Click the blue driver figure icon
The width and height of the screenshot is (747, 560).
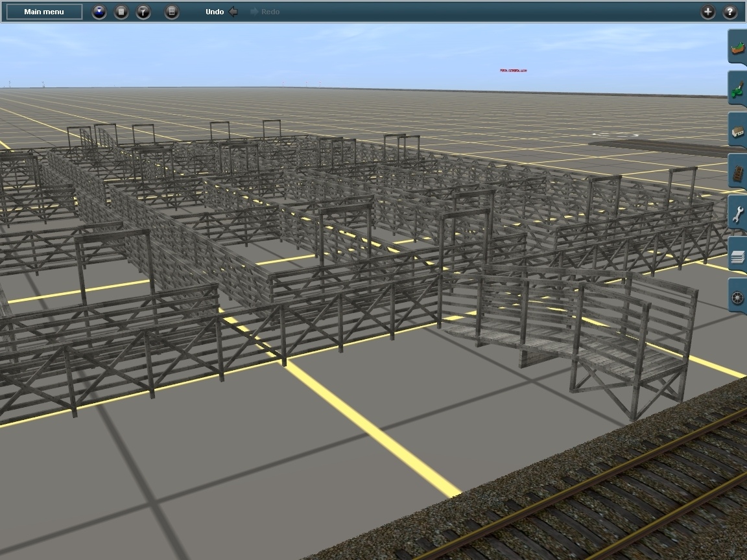click(x=99, y=12)
